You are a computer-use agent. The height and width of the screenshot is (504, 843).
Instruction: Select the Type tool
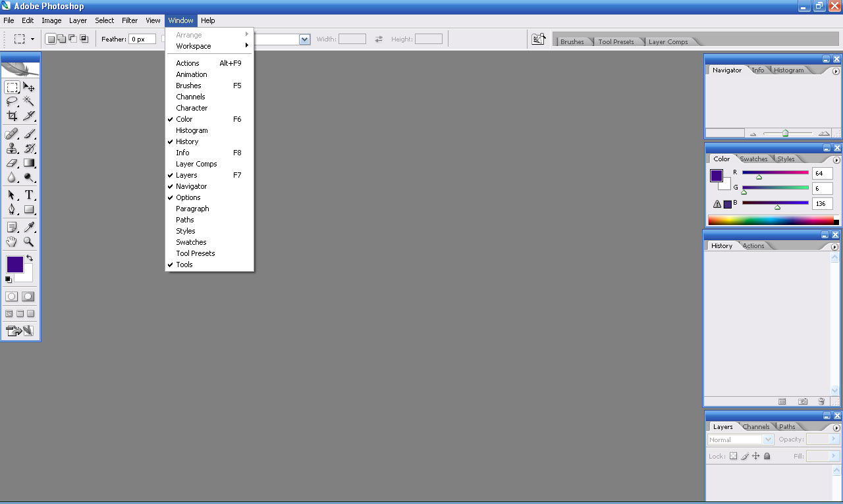[x=29, y=195]
